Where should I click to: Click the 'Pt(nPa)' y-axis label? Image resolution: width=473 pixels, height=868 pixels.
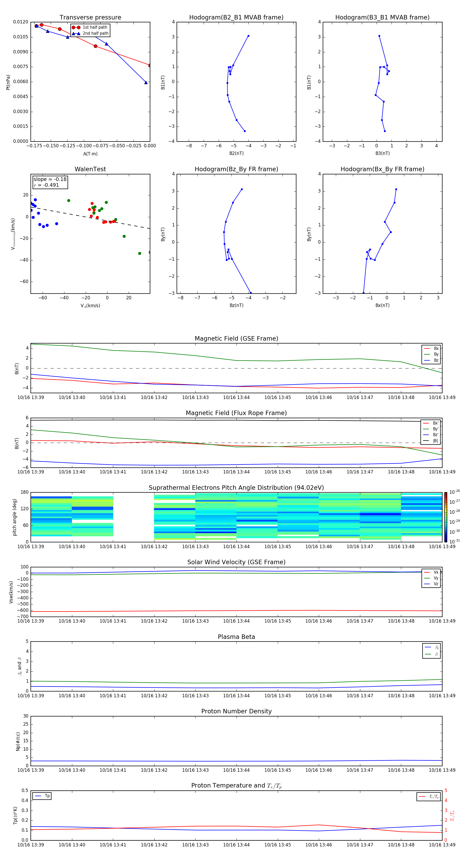[8, 82]
